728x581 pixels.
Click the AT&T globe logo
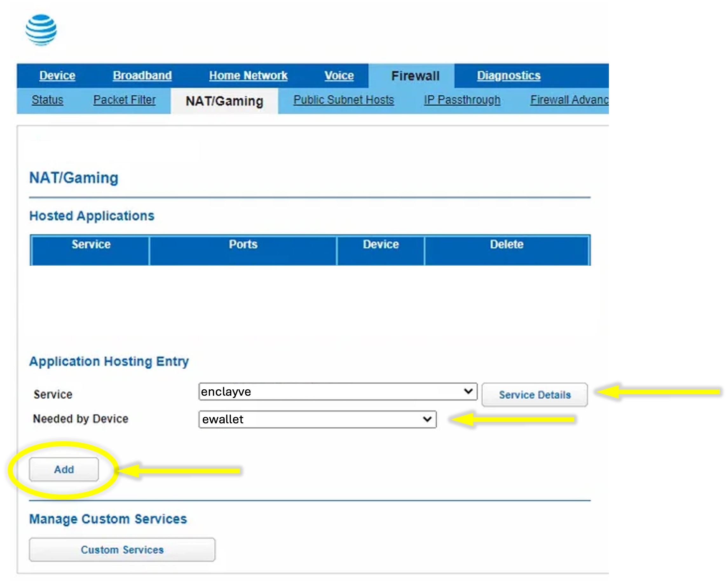[x=41, y=30]
